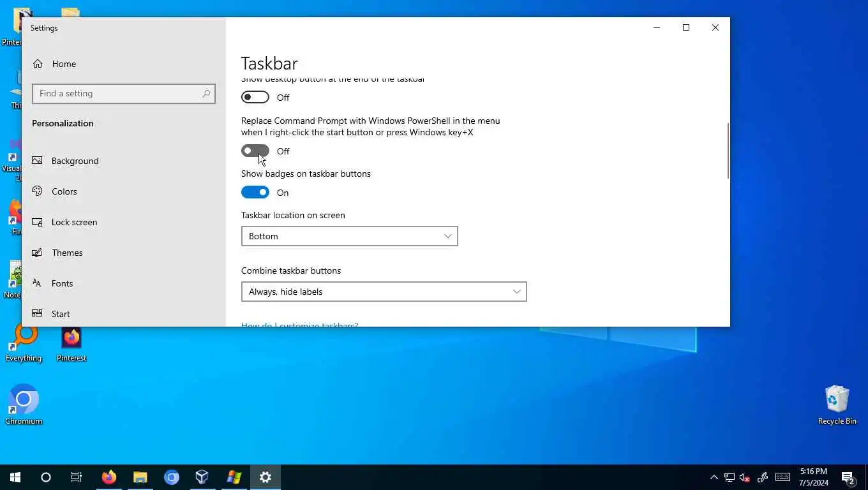Open Chromium from the taskbar
868x490 pixels.
point(172,477)
